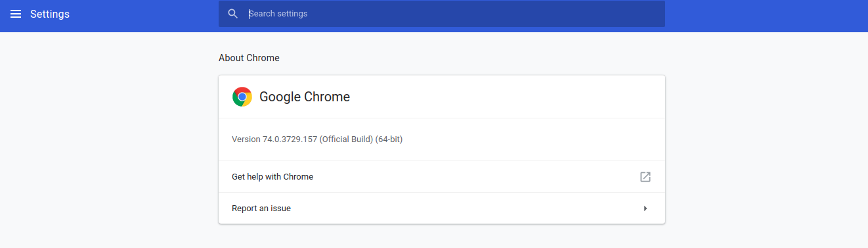
Task: Open Report an issue
Action: click(442, 209)
